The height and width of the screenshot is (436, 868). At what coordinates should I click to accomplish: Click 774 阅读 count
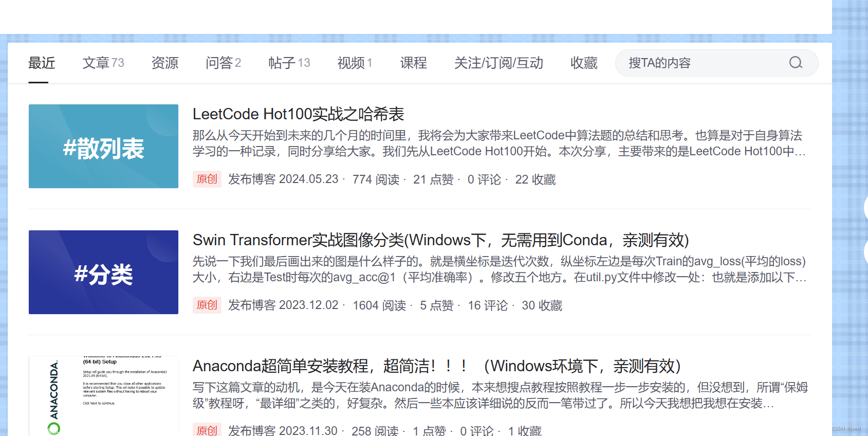[x=376, y=179]
